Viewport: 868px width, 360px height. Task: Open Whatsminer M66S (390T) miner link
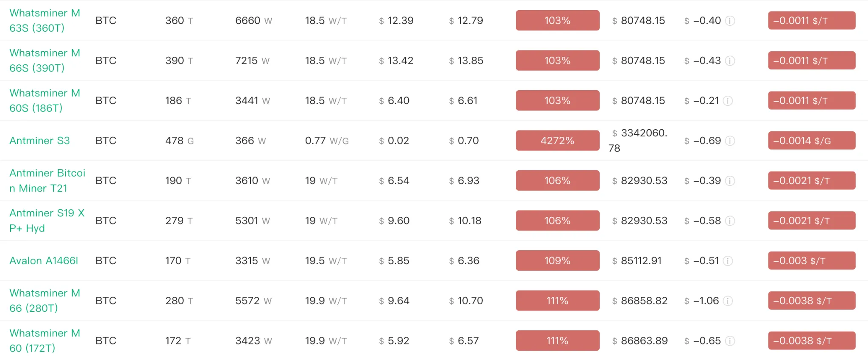[45, 61]
